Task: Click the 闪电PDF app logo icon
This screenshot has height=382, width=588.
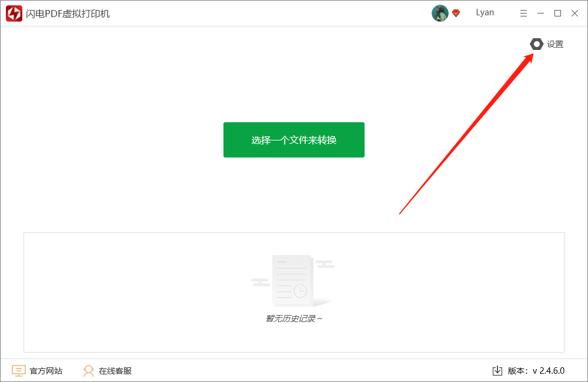Action: click(x=14, y=14)
